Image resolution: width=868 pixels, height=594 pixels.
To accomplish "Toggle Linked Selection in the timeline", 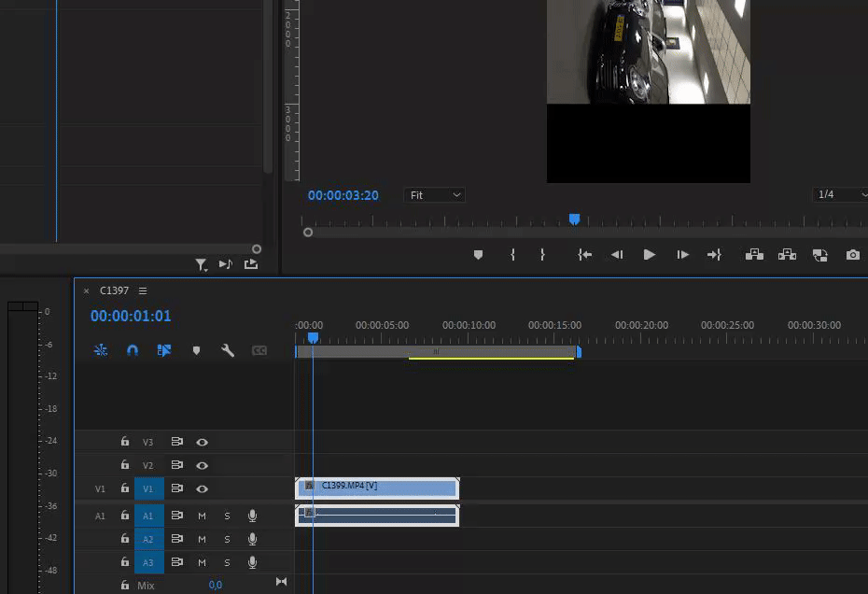I will tap(164, 351).
